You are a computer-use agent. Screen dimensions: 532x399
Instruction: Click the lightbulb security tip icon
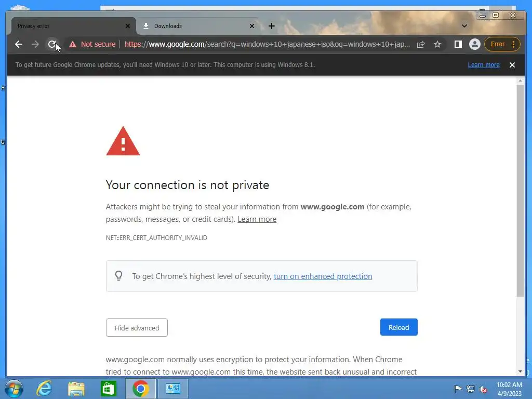click(118, 275)
